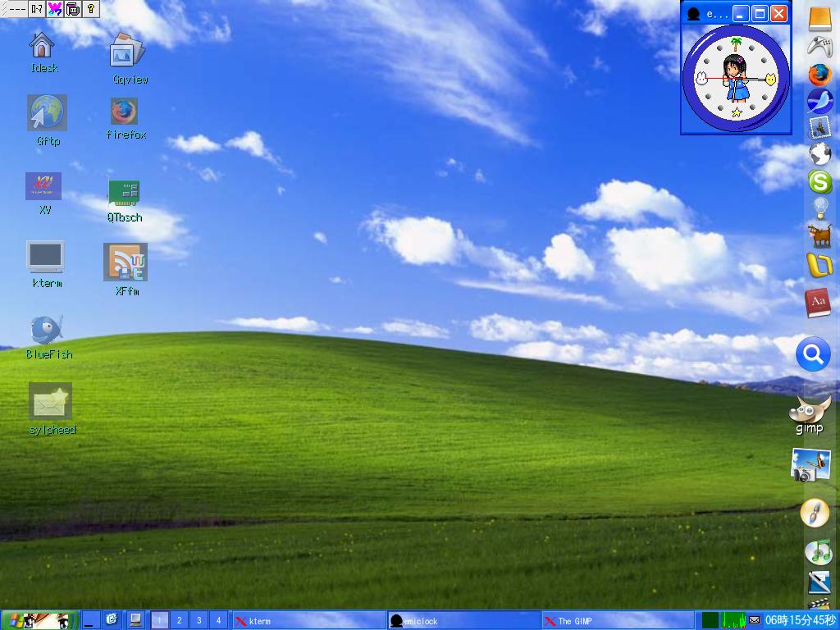Viewport: 840px width, 630px height.
Task: Open the magnifier search tool in the dock
Action: point(813,354)
